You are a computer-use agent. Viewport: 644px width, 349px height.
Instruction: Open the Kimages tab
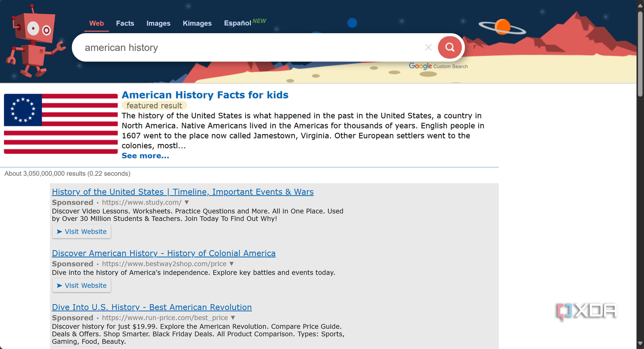coord(197,23)
